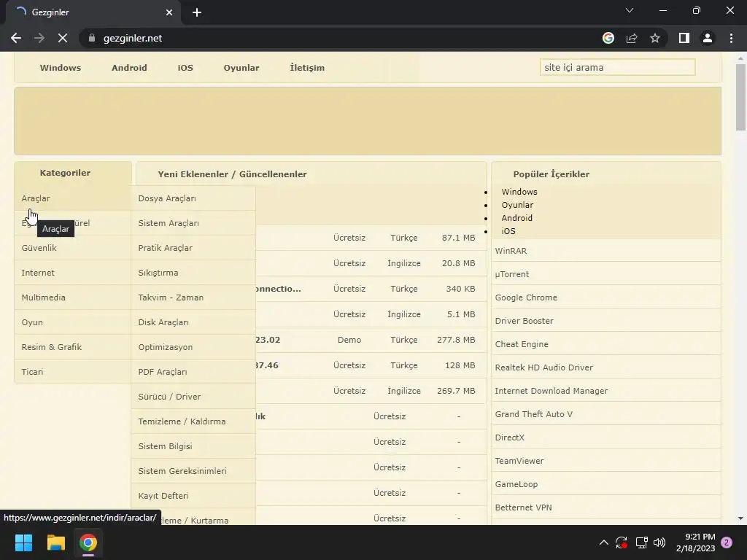Open Takvim - Zaman submenu item
Image resolution: width=747 pixels, height=560 pixels.
[193, 297]
